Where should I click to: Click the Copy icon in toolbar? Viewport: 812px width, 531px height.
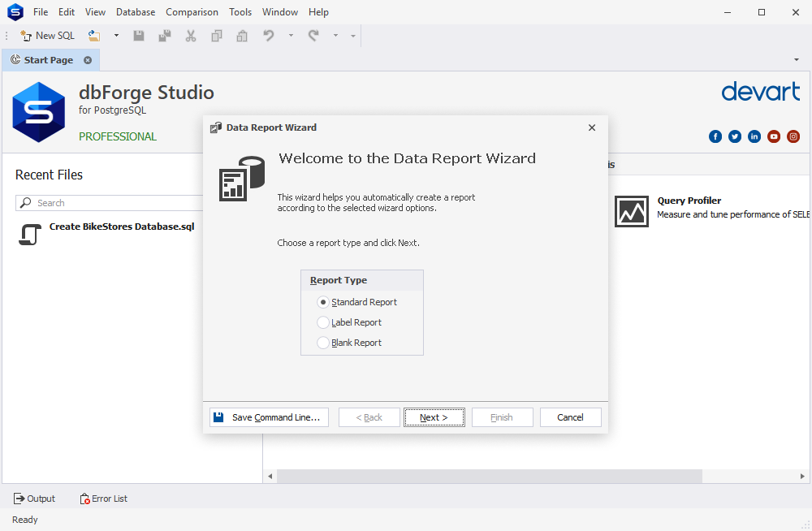tap(217, 36)
